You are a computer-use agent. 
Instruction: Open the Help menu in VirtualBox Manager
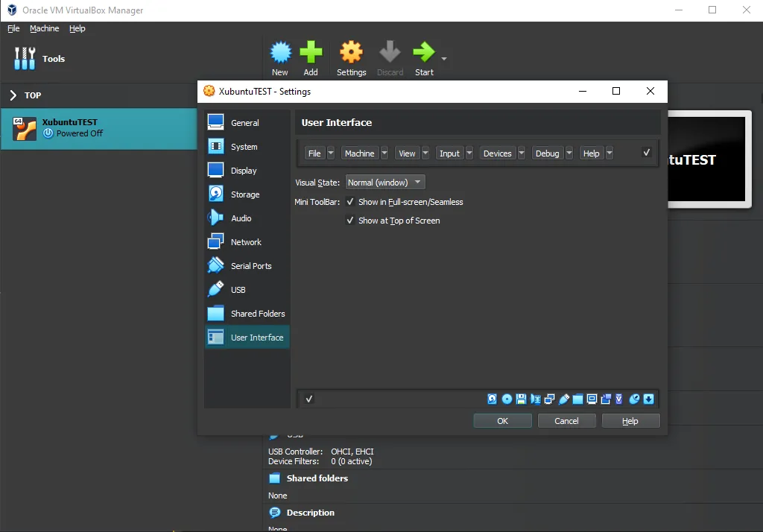[x=77, y=28]
